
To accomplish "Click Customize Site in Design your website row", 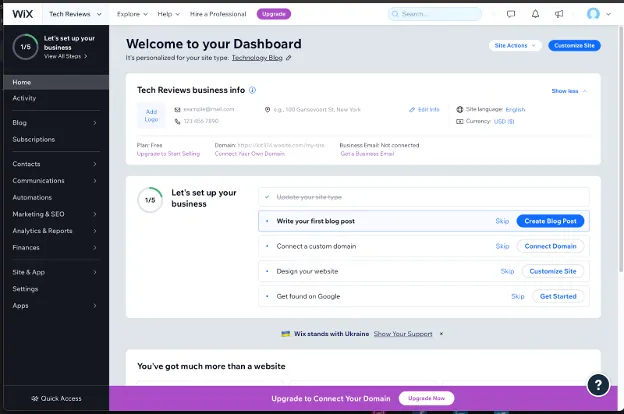I will click(553, 271).
